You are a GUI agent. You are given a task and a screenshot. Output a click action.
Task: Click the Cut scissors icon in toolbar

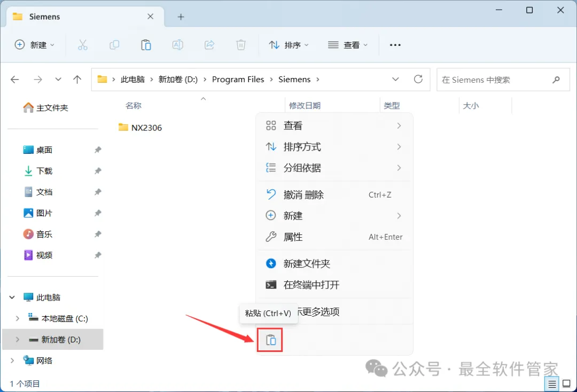click(83, 45)
